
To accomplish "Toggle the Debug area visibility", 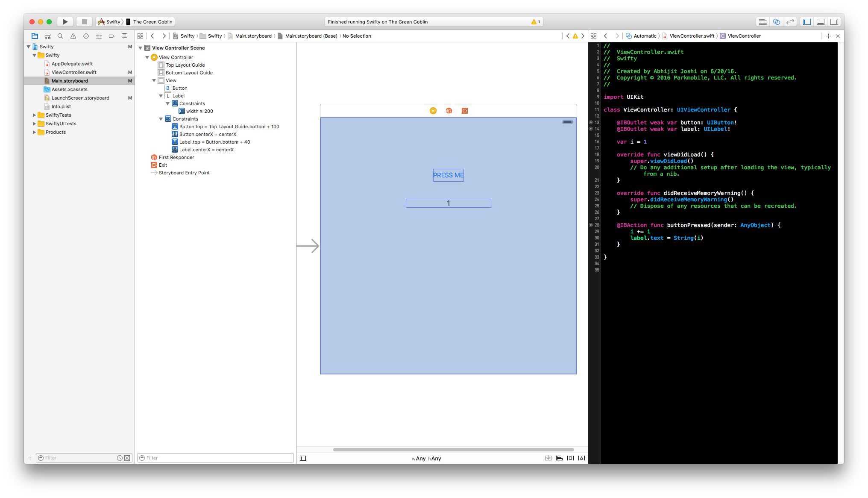I will click(821, 22).
